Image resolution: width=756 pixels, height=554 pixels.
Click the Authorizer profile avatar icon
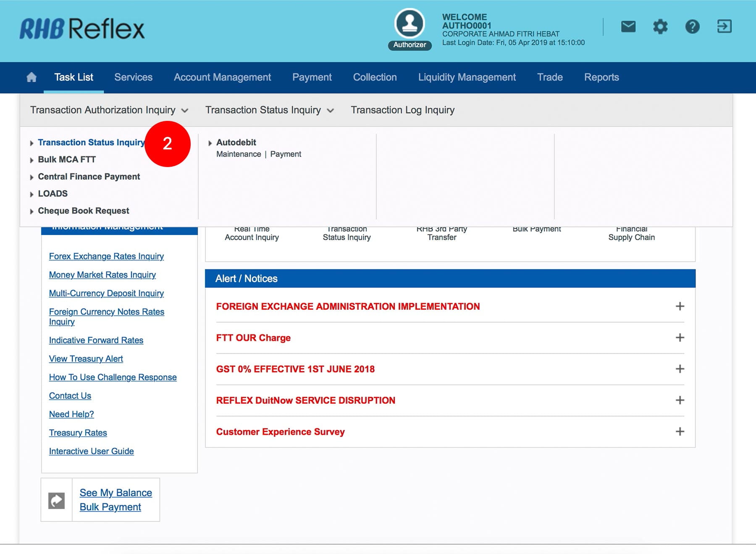[x=409, y=24]
